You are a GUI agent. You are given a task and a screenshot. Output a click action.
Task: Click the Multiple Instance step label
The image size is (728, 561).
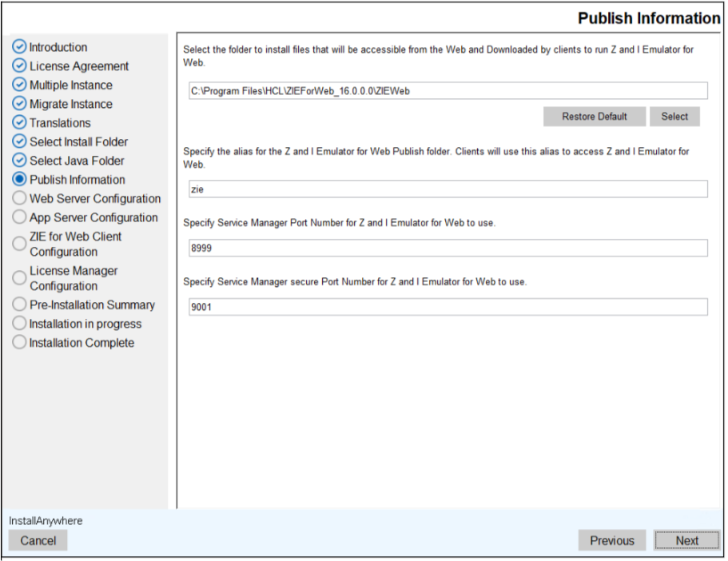(71, 85)
